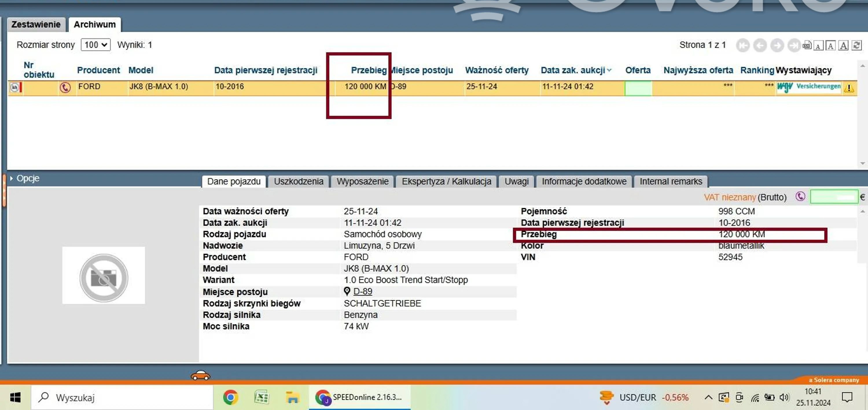The image size is (868, 410).
Task: Click the map pin beside D-89
Action: click(347, 291)
